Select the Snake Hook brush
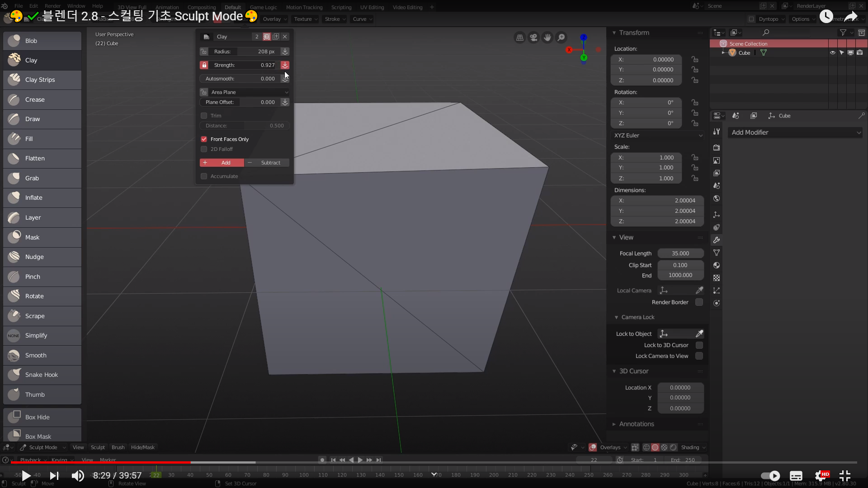 (x=42, y=375)
